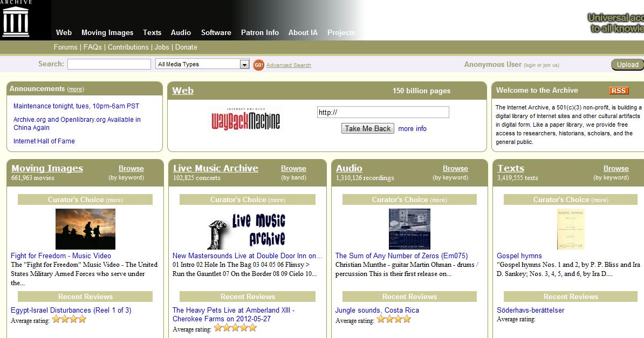Click the Donate link

click(x=186, y=47)
